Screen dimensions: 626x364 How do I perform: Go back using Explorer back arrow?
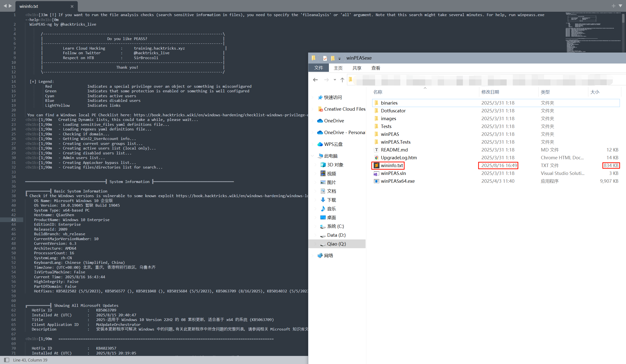click(x=315, y=80)
